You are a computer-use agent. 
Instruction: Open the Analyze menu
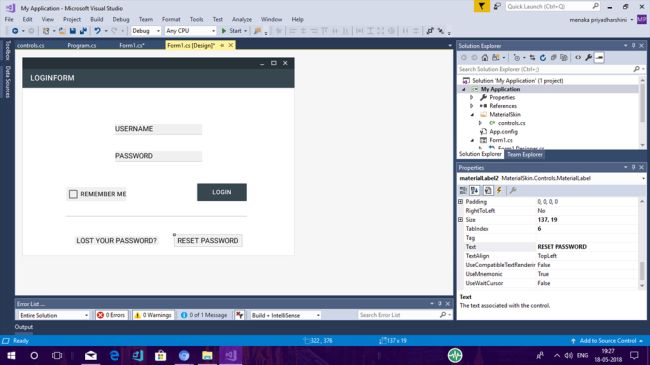click(x=242, y=19)
